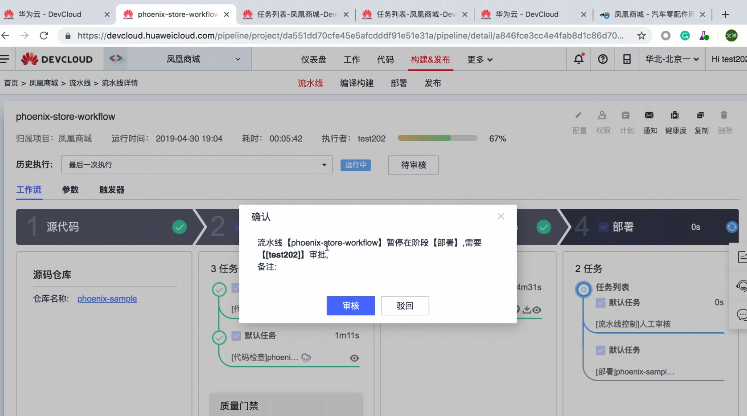Switch to the 部署 sub-tab
This screenshot has width=747, height=416.
pos(399,83)
